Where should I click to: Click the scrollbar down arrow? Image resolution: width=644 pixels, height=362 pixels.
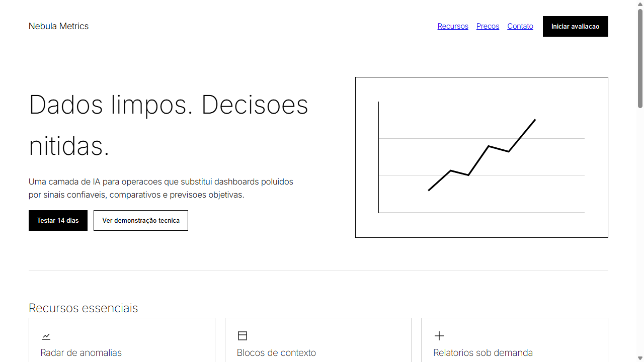[640, 358]
